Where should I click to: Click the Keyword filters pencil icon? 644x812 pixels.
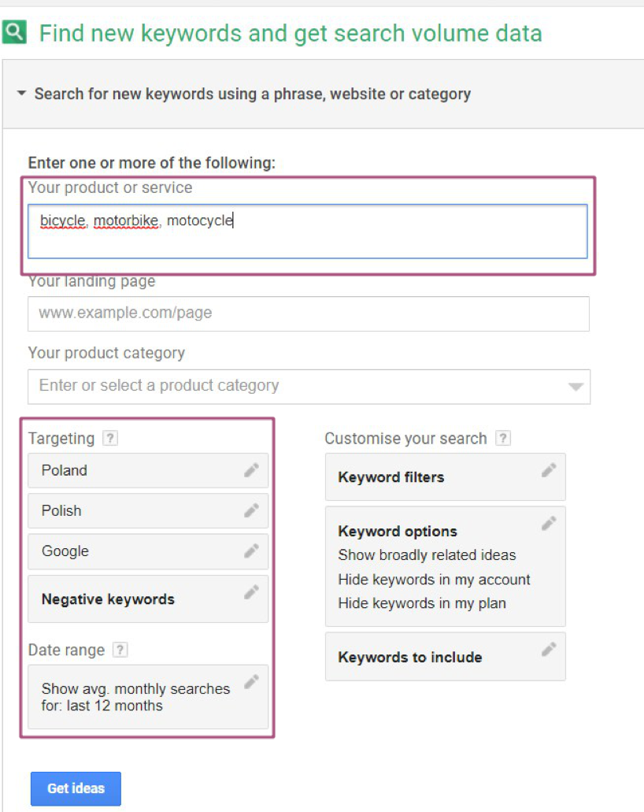coord(549,470)
